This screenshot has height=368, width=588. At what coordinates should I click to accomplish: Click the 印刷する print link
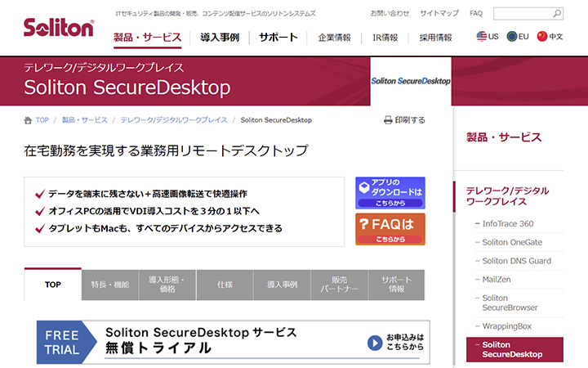(x=410, y=120)
